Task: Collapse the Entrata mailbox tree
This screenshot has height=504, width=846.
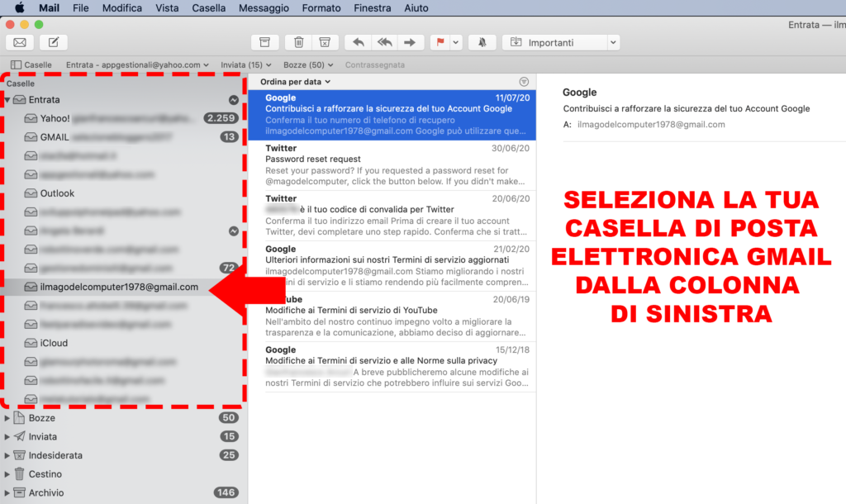Action: [7, 100]
